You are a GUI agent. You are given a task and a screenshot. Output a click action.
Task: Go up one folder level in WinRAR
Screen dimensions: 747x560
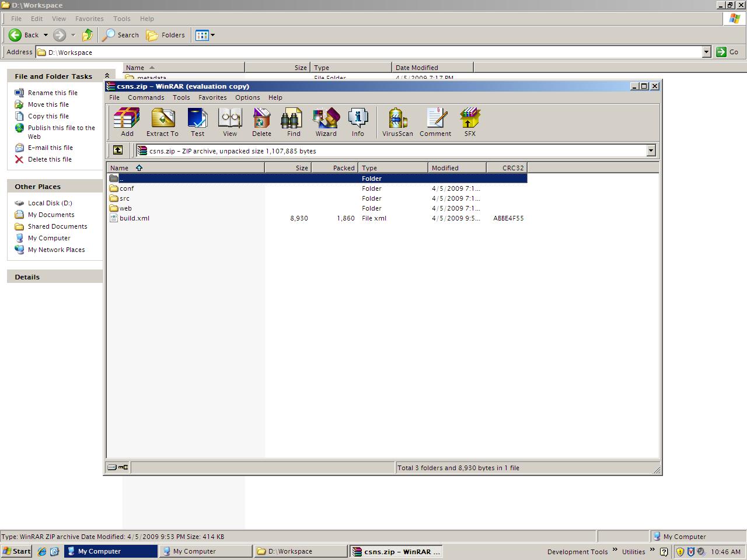click(118, 150)
